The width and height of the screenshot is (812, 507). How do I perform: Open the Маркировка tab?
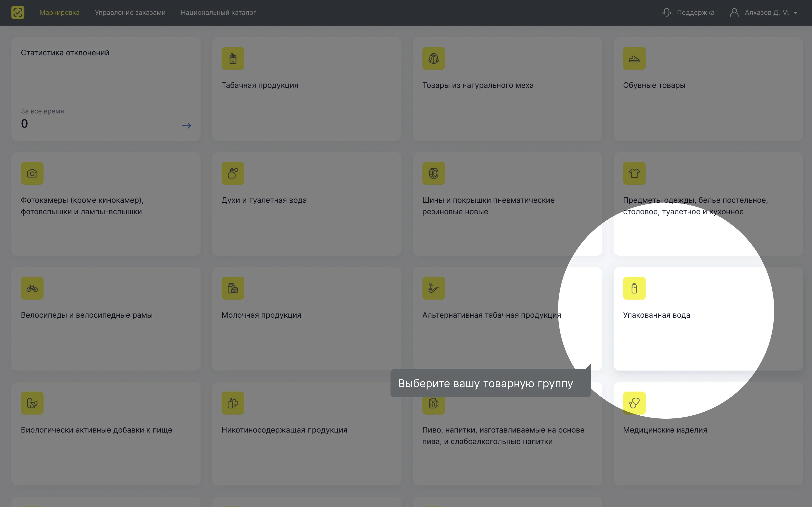59,12
